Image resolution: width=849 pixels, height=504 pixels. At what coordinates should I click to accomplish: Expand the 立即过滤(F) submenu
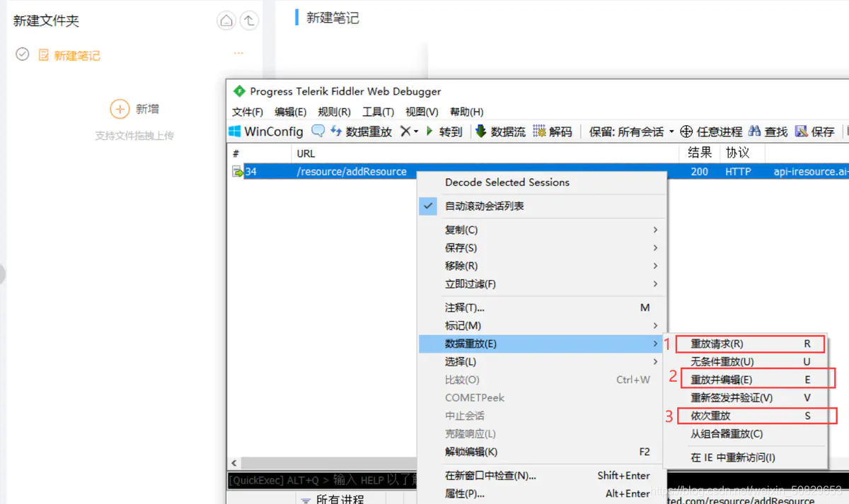(543, 284)
